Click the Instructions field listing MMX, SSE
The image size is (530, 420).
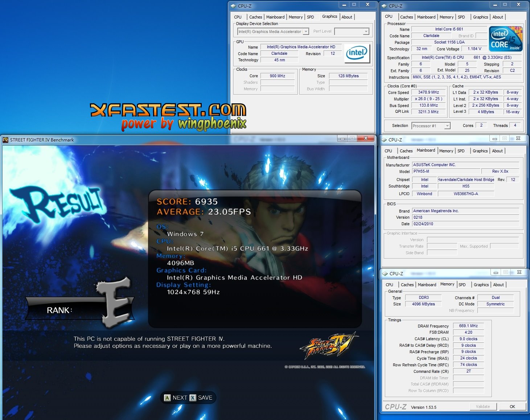click(467, 77)
